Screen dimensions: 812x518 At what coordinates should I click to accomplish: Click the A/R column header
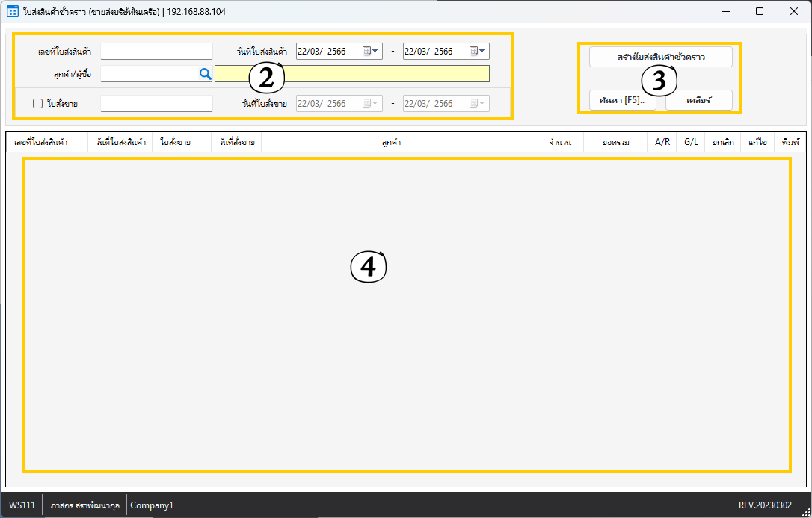[x=662, y=142]
